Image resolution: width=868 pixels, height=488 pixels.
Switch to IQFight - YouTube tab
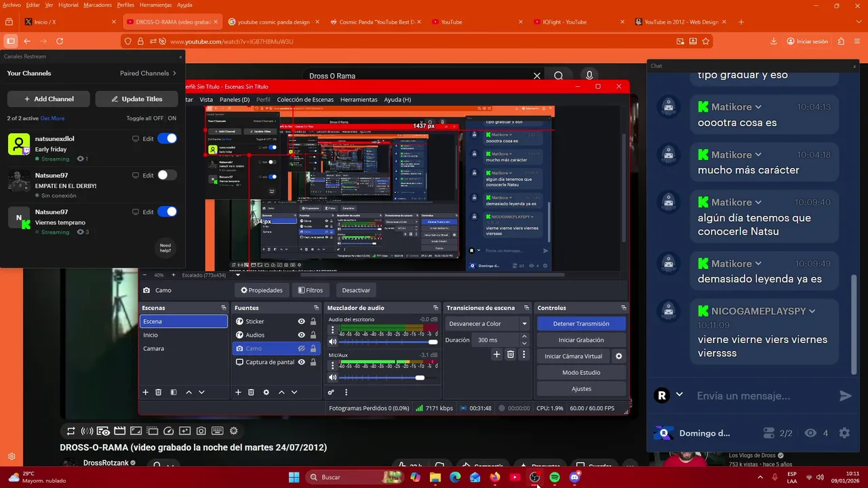click(x=578, y=22)
